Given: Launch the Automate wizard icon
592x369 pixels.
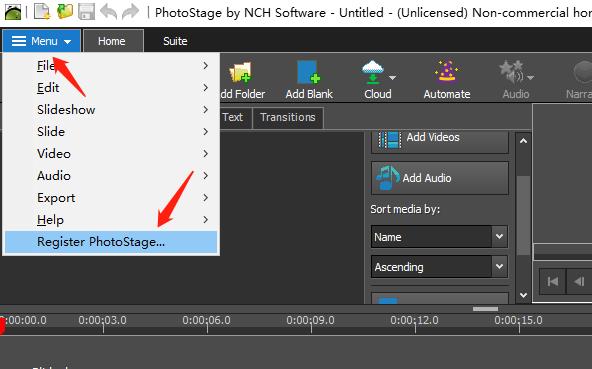Looking at the screenshot, I should (x=446, y=71).
